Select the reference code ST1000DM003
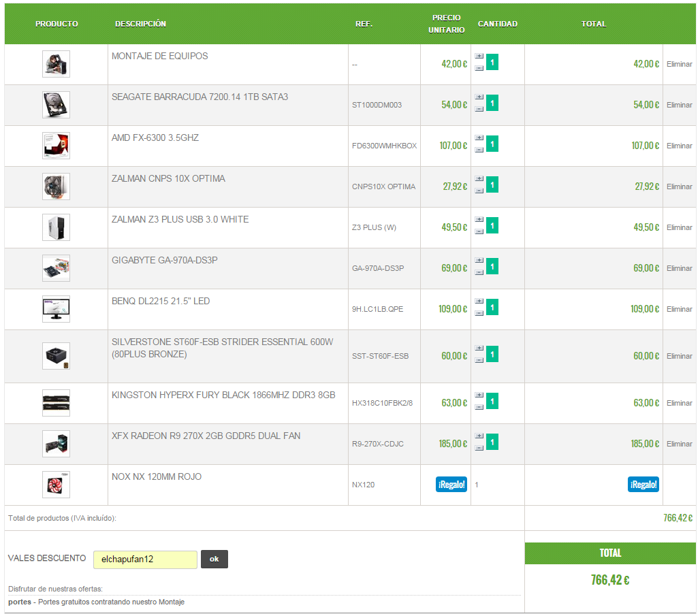The image size is (700, 616). click(x=377, y=105)
